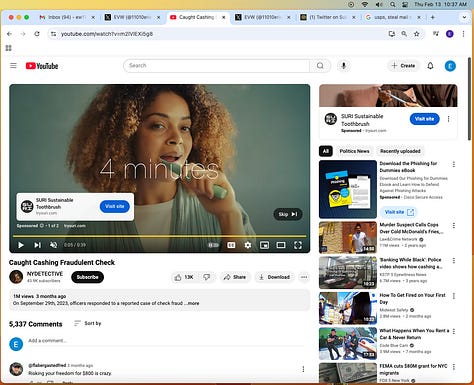Open Murder Suspect Calls Cops video thumbnail
Screen dimensions: 474x385
tap(348, 237)
